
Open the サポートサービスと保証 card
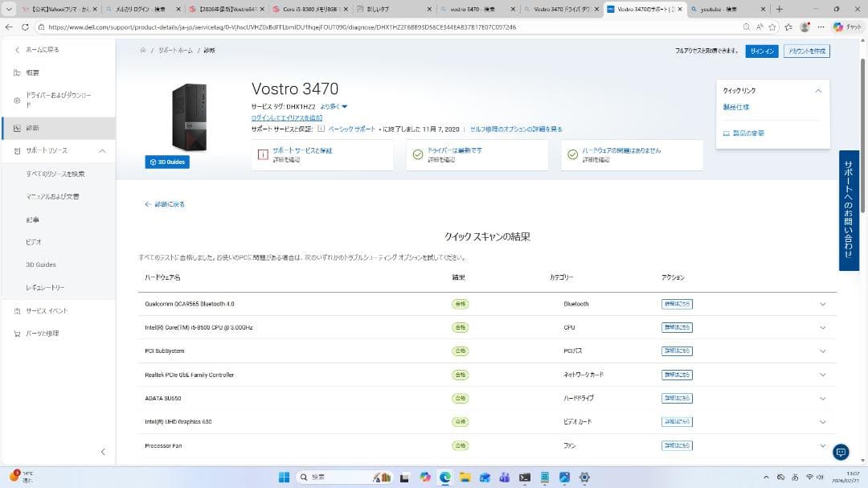coord(322,154)
